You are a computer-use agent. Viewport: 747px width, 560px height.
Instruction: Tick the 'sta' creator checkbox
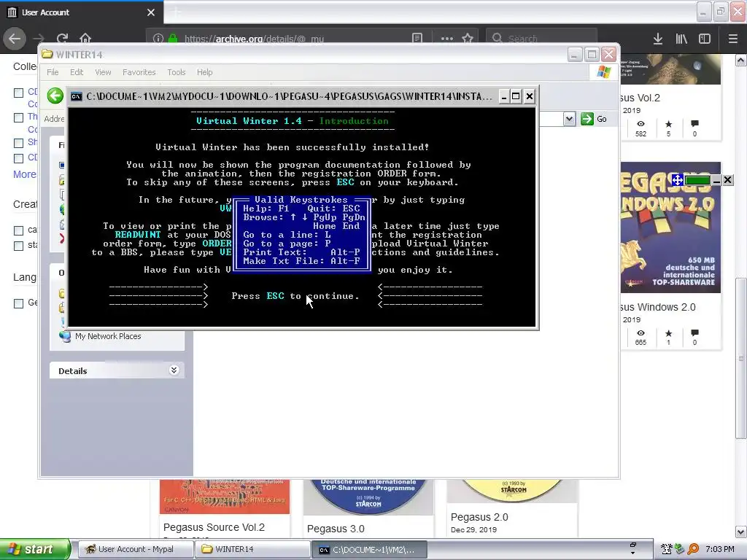coord(18,246)
